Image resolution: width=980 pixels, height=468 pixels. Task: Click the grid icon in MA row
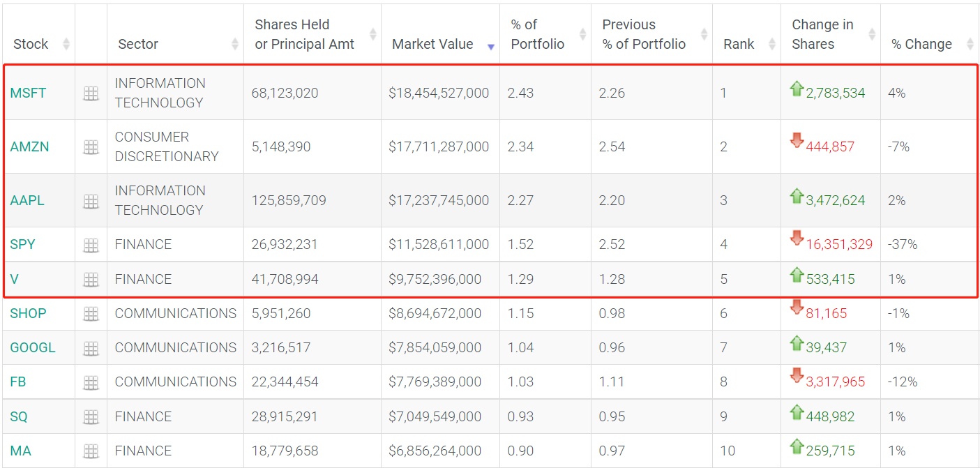click(91, 451)
